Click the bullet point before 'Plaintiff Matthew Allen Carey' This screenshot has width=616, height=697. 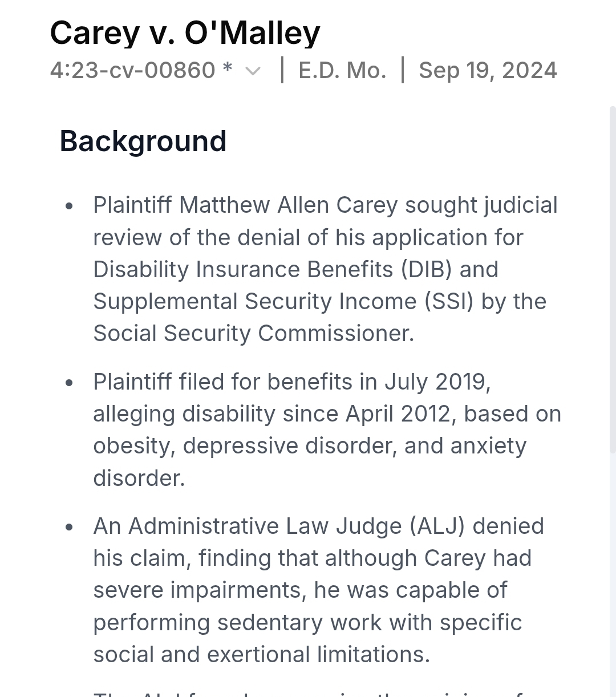[x=70, y=206]
